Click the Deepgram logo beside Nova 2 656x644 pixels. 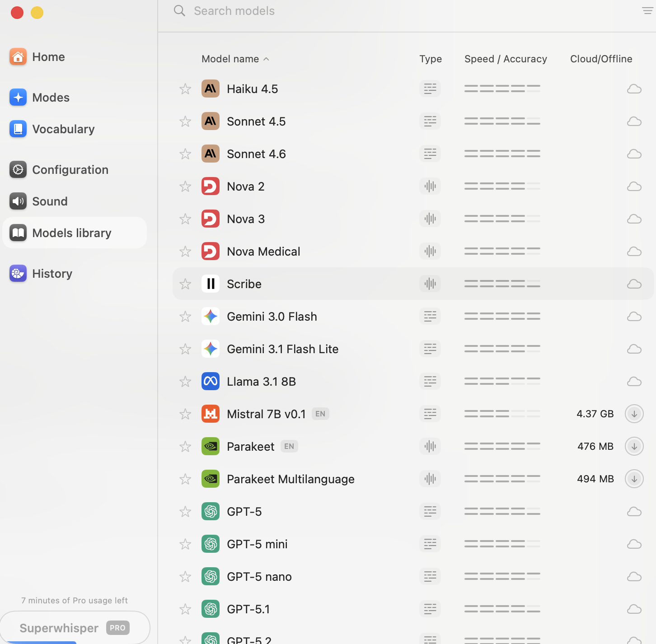click(211, 186)
